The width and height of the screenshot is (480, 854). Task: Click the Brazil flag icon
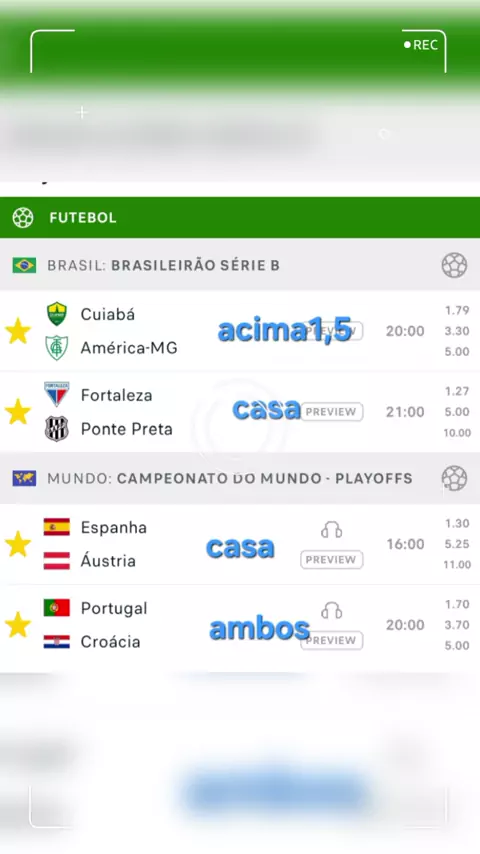tap(25, 265)
